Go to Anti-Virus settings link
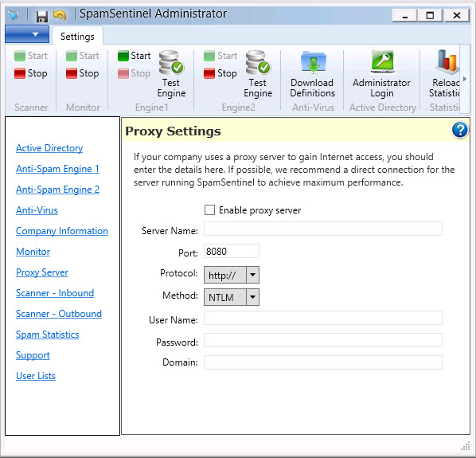 [x=37, y=210]
